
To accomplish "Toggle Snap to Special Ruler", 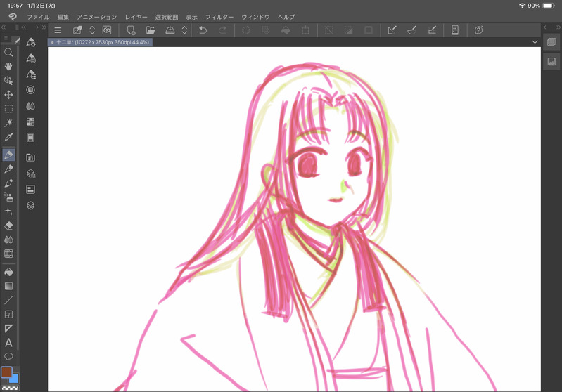I will click(411, 30).
